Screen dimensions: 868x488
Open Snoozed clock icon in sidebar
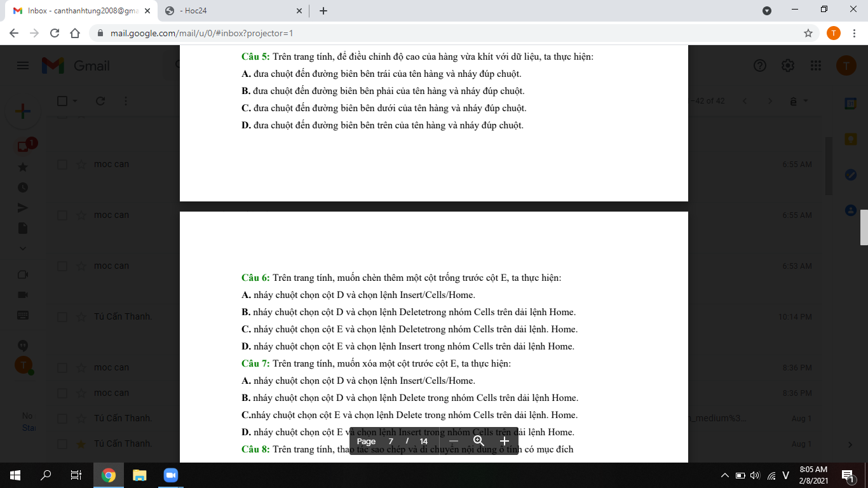[x=23, y=187]
